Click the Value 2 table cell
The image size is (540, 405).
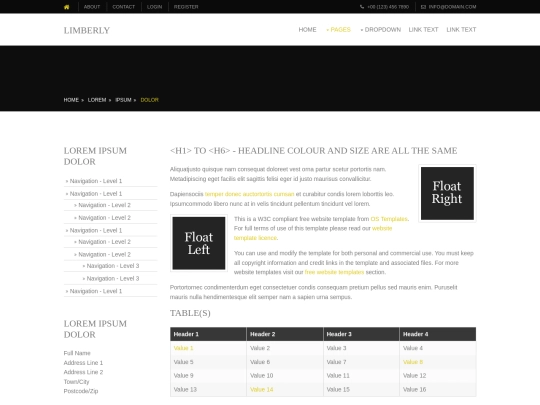(285, 348)
